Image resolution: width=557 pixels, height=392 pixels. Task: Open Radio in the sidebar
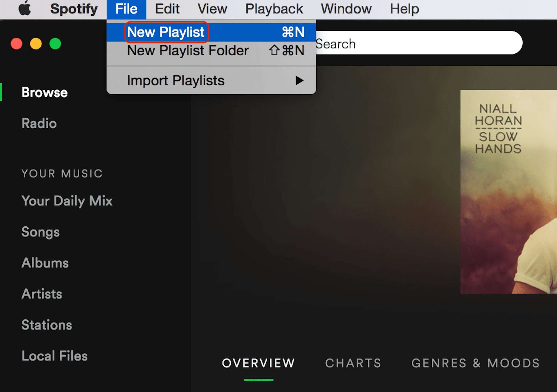point(39,123)
